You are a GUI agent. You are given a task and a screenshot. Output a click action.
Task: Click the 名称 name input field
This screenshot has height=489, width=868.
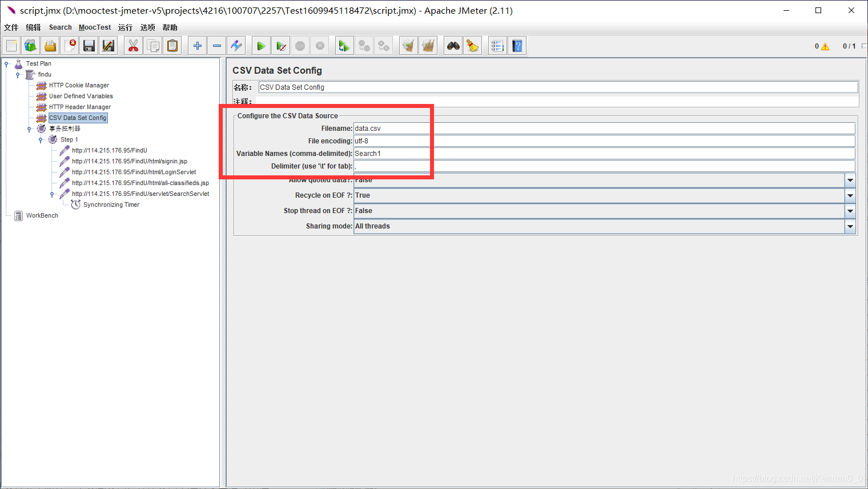point(558,87)
